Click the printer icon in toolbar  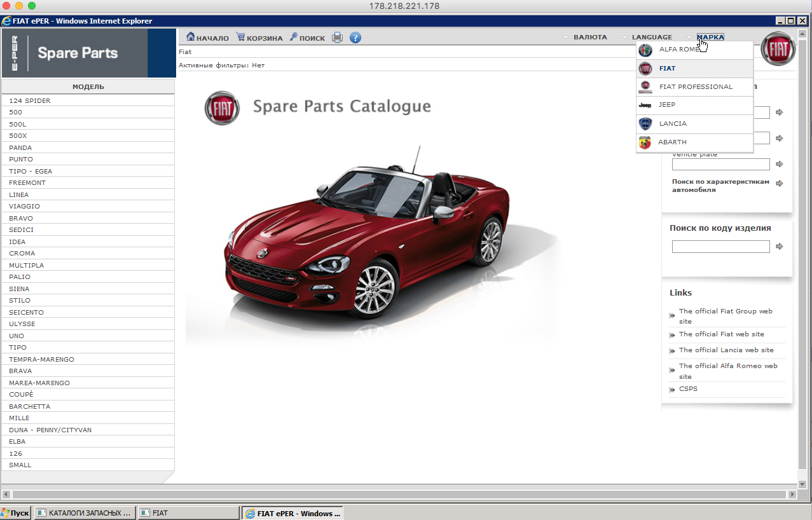pos(337,38)
